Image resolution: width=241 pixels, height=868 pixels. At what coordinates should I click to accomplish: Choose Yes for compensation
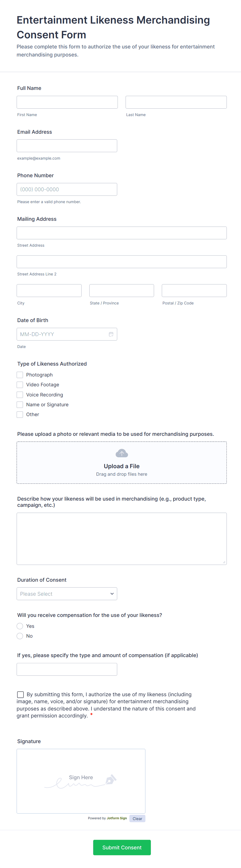click(x=20, y=626)
